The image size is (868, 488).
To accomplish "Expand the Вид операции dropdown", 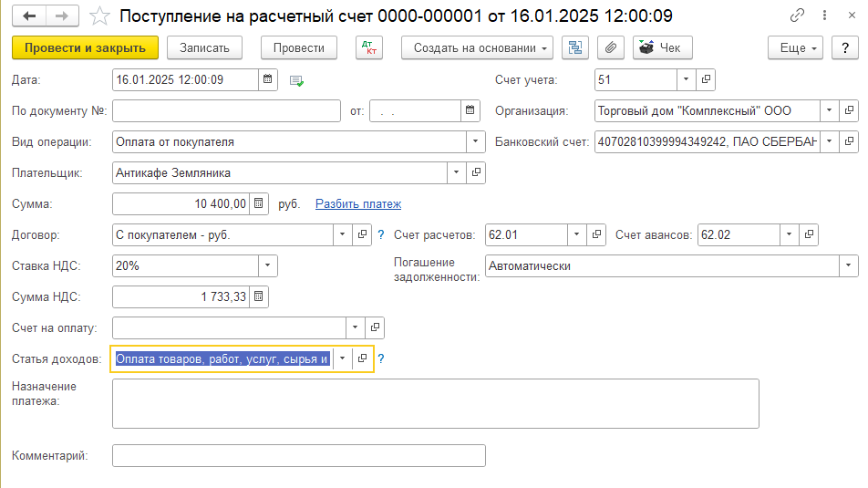I will (x=476, y=141).
